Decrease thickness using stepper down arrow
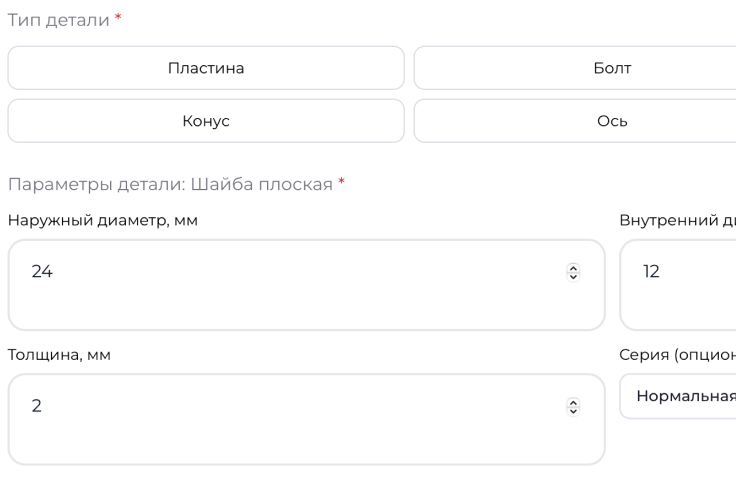This screenshot has height=478, width=736. pos(573,410)
